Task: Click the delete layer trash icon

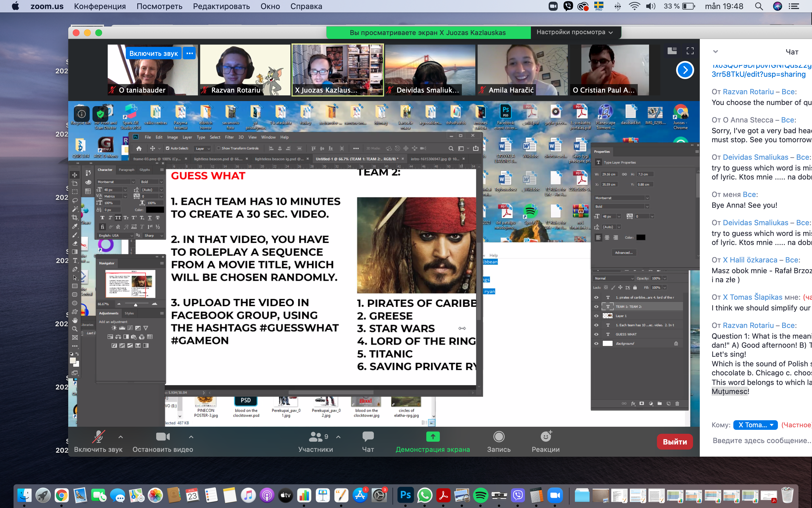Action: tap(677, 404)
